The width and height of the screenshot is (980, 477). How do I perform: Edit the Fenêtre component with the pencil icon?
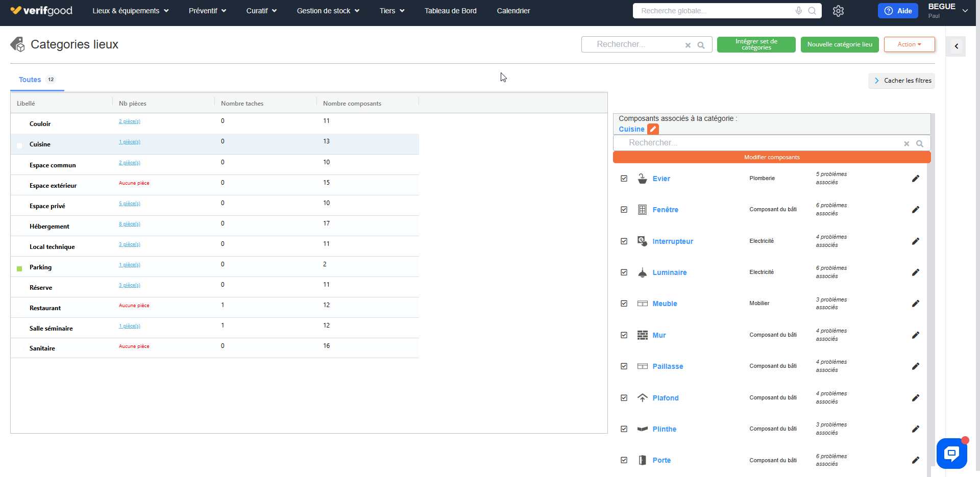point(916,210)
